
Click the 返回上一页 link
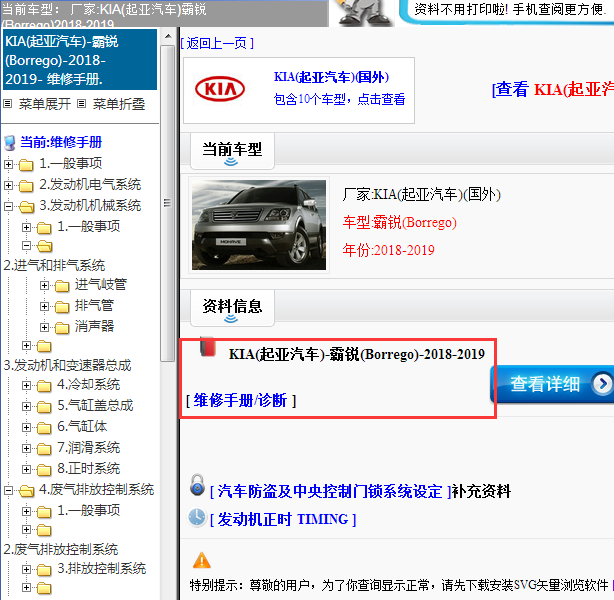click(x=217, y=43)
